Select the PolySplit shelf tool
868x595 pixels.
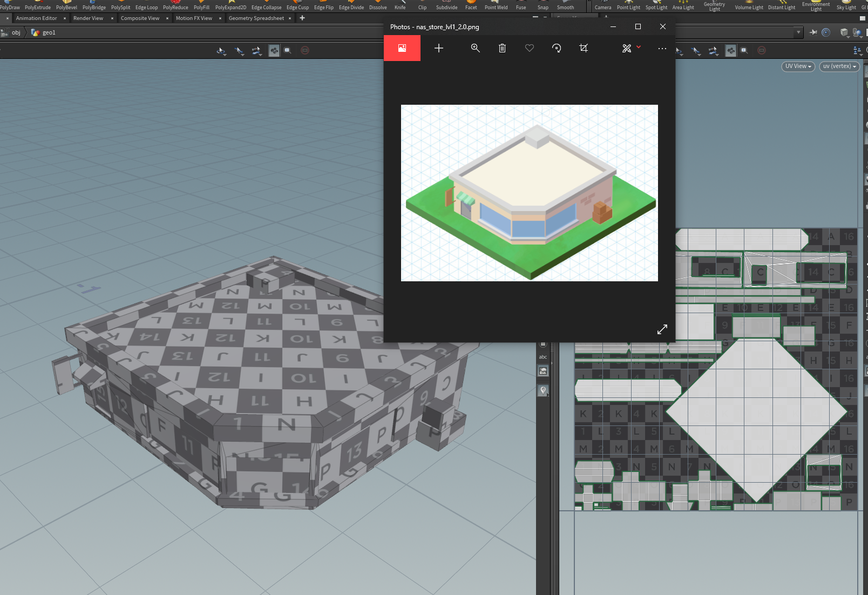pos(120,5)
